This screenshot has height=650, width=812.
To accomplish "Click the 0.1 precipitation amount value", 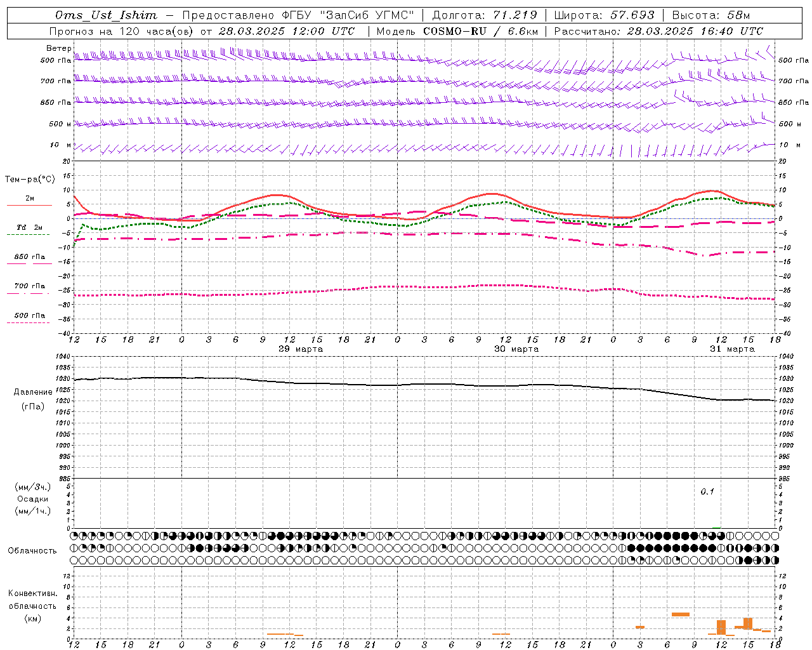I will 707,492.
